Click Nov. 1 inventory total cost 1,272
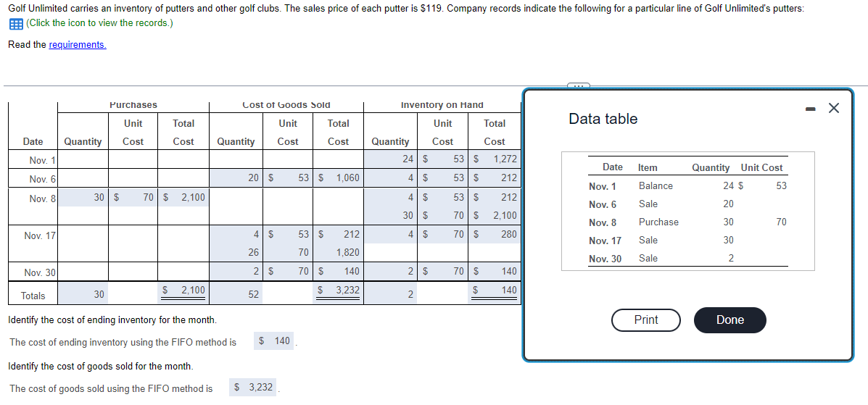 (x=495, y=159)
